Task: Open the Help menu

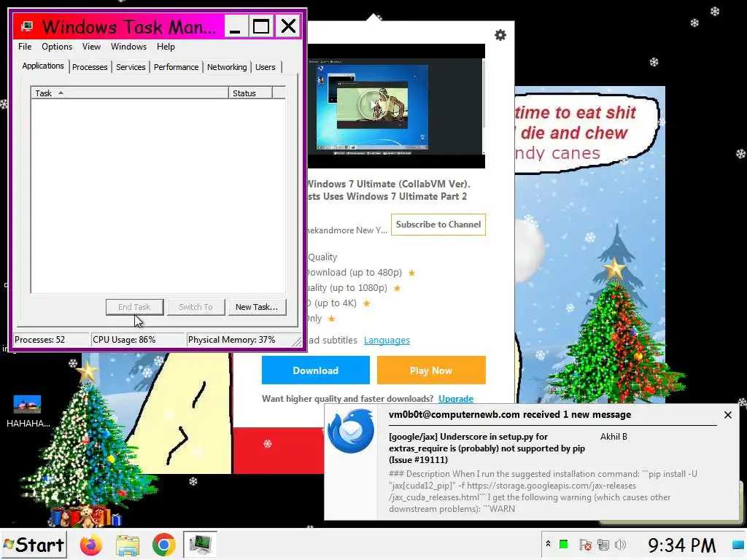Action: (166, 47)
